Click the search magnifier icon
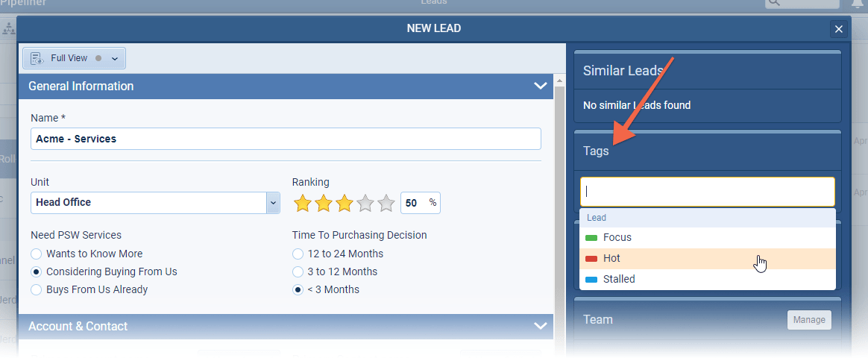The height and width of the screenshot is (358, 868). (776, 3)
